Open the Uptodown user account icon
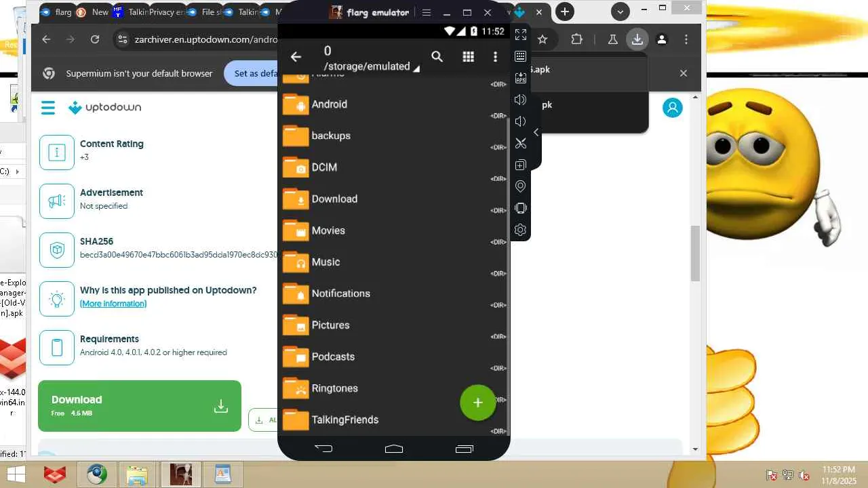The height and width of the screenshot is (488, 868). pos(673,107)
